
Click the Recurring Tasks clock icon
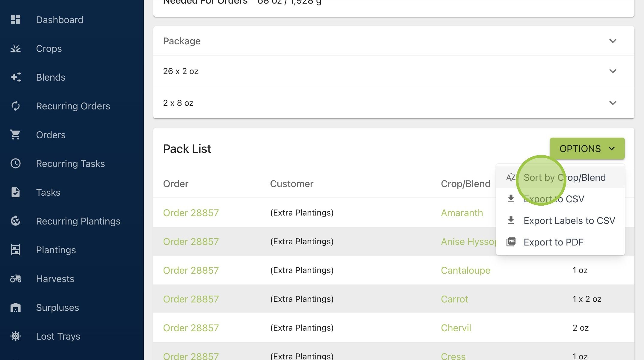[16, 164]
